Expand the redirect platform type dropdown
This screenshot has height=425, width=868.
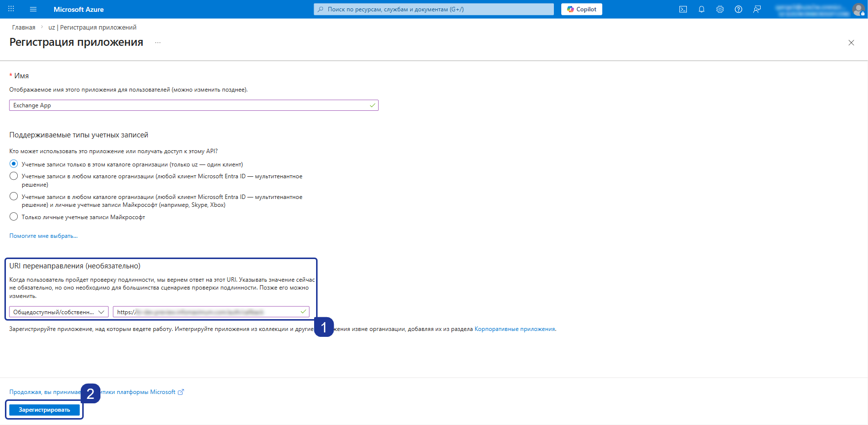pyautogui.click(x=59, y=312)
